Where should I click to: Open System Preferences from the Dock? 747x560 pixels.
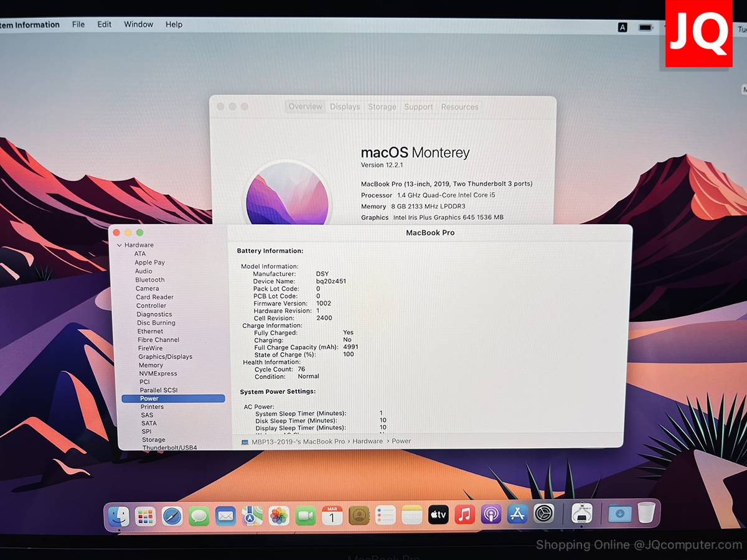pyautogui.click(x=544, y=514)
